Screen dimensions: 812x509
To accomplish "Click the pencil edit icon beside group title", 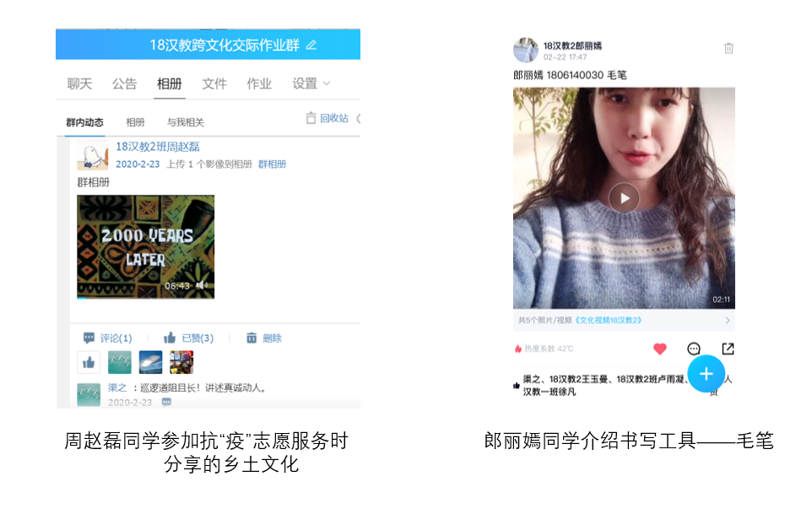I will point(311,45).
